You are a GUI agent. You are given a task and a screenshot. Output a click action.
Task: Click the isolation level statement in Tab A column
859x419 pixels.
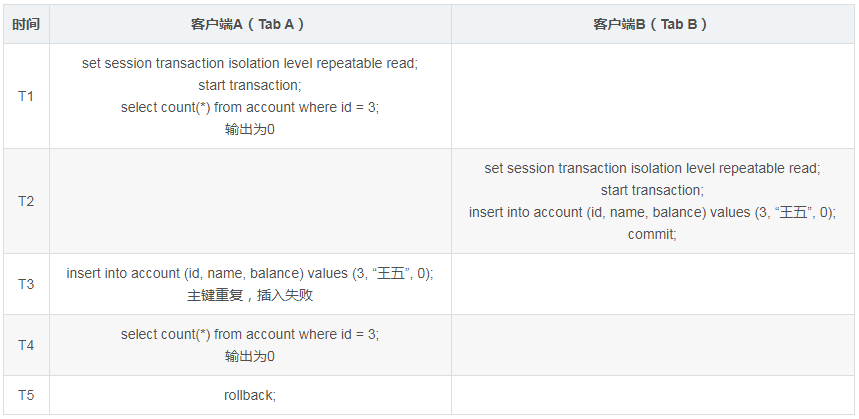250,63
